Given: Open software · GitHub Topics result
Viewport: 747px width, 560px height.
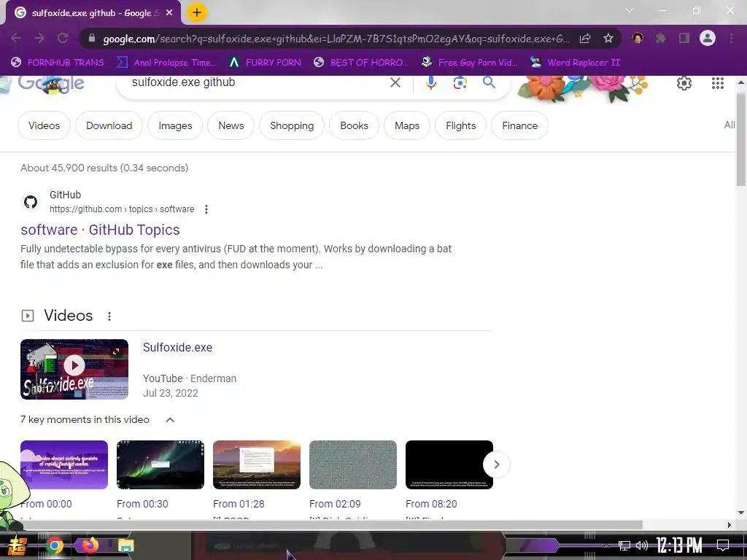Looking at the screenshot, I should (100, 230).
